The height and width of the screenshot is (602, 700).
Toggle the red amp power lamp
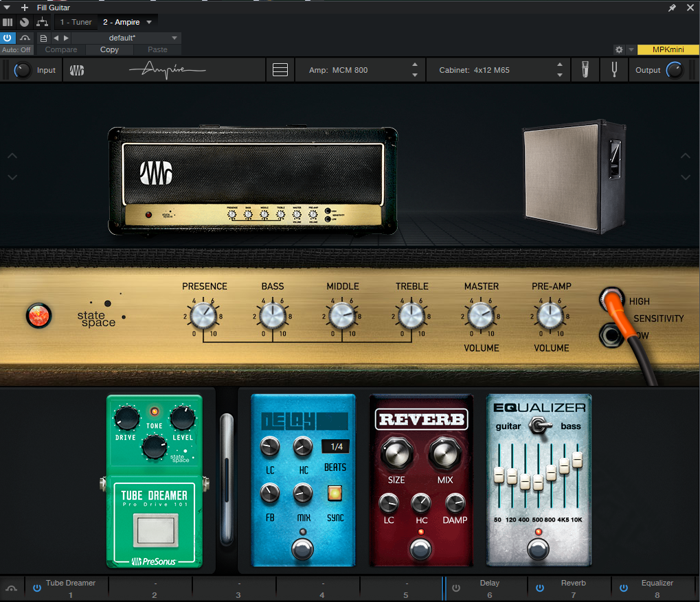pyautogui.click(x=39, y=316)
